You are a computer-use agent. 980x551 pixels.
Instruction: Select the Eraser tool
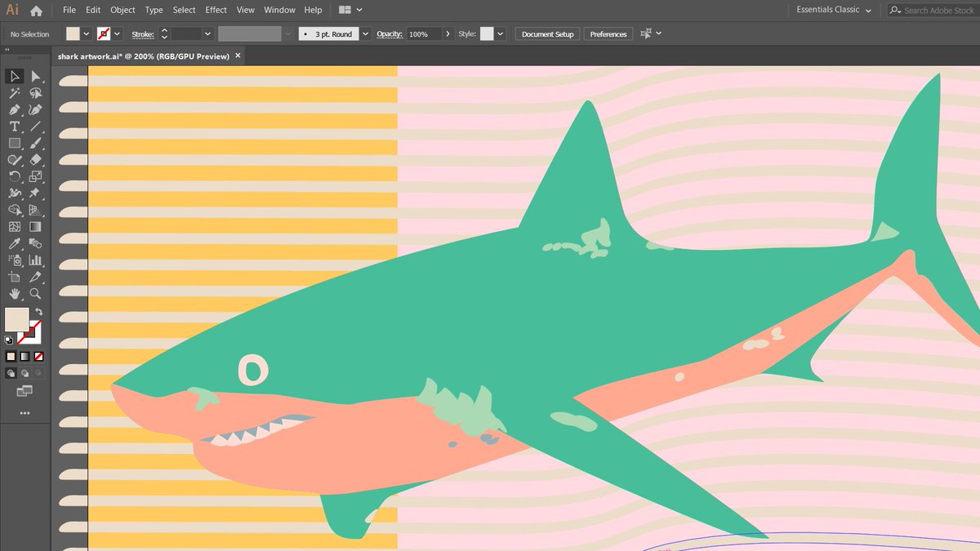coord(35,160)
